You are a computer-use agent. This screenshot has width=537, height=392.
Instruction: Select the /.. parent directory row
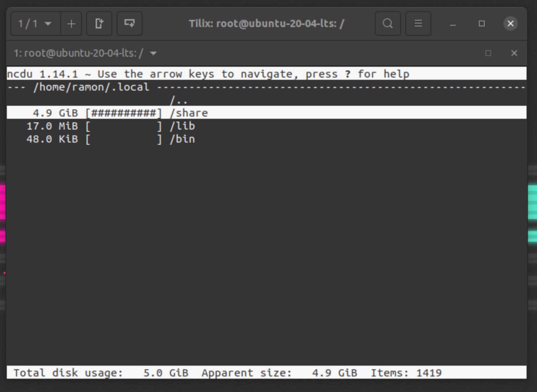267,100
